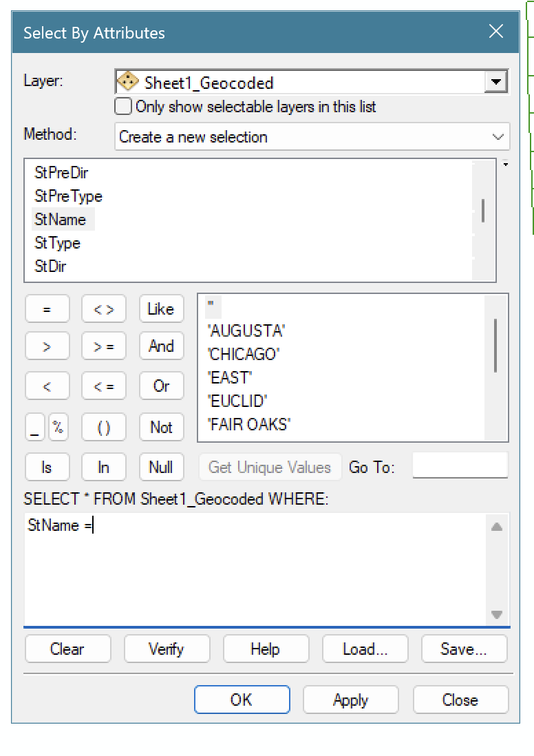The width and height of the screenshot is (534, 756).
Task: Click the And operator button
Action: click(x=161, y=347)
